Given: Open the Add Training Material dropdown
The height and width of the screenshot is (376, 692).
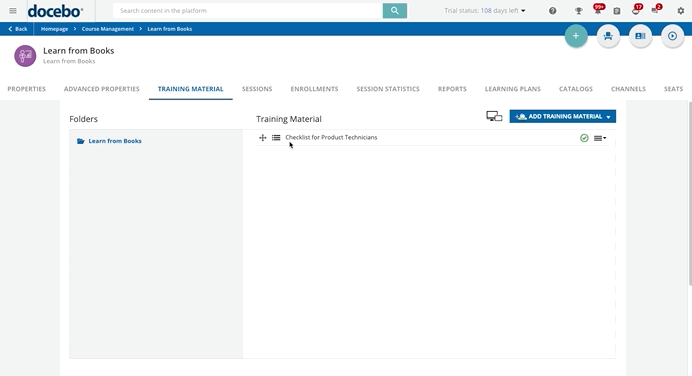Looking at the screenshot, I should click(563, 117).
